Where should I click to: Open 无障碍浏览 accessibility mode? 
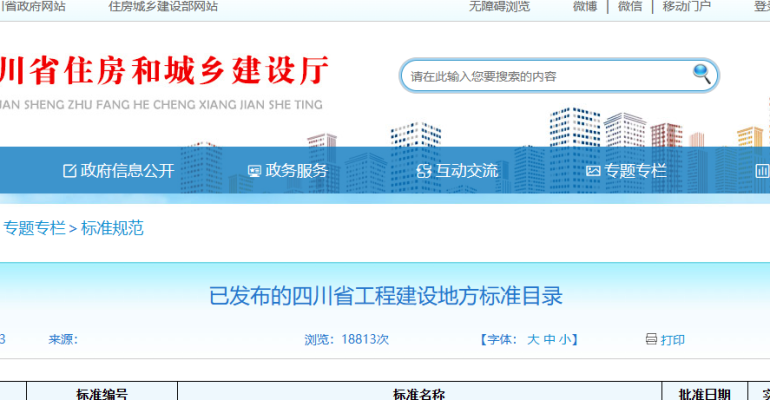pyautogui.click(x=499, y=6)
